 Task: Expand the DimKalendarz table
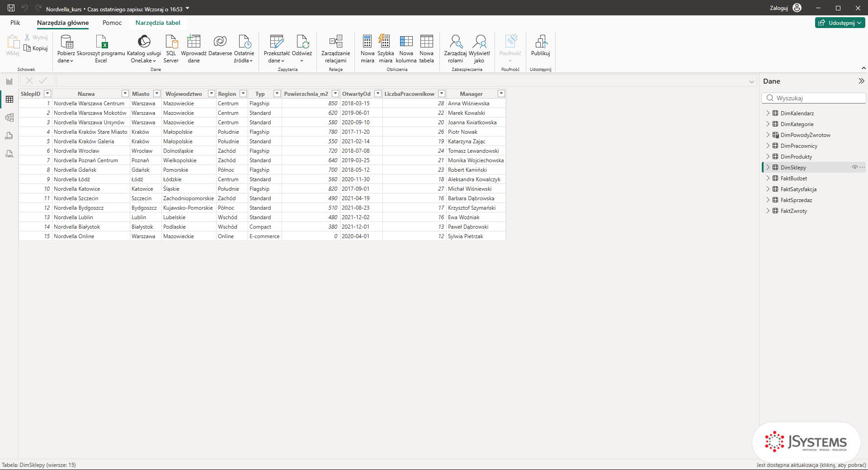pyautogui.click(x=768, y=113)
